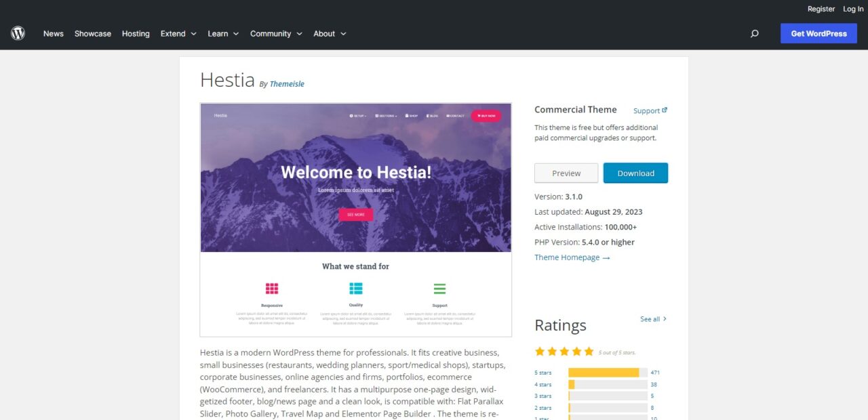This screenshot has height=420, width=868.
Task: Open the Themeisle author link
Action: [x=287, y=84]
